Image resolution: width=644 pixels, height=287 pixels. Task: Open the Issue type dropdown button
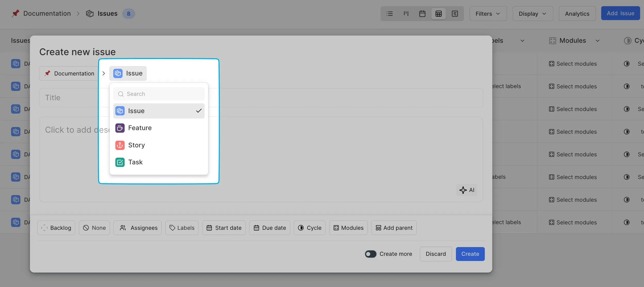128,73
